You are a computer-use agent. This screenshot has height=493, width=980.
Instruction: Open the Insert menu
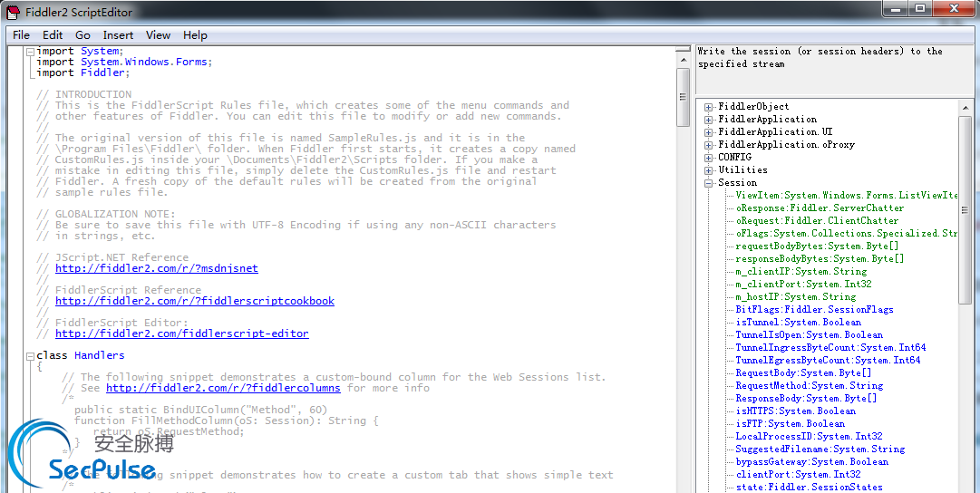point(118,35)
